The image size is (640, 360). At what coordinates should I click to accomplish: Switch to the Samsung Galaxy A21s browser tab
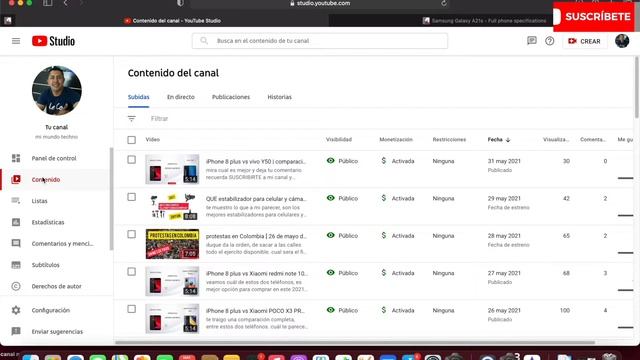485,21
